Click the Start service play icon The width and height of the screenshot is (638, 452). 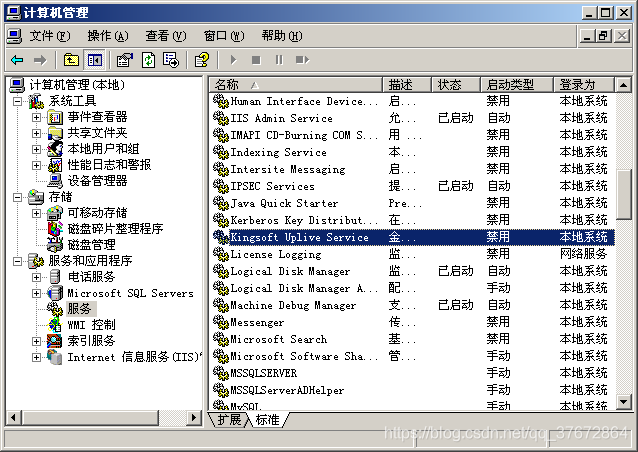(233, 60)
